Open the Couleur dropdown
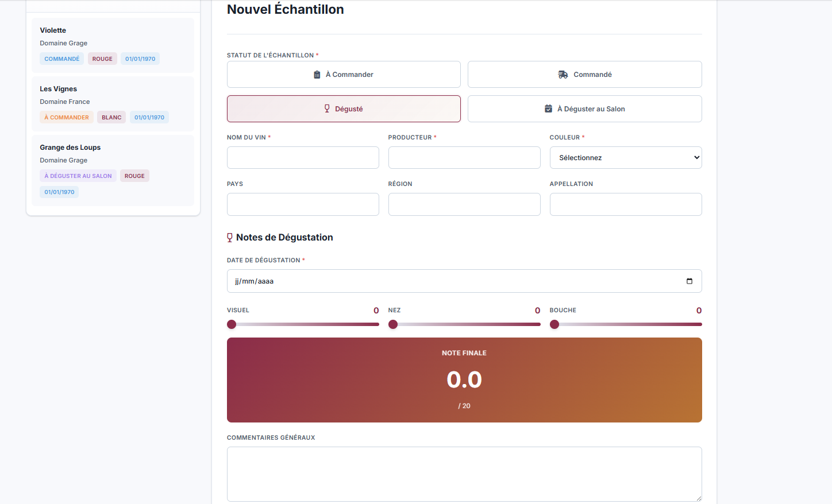Screen dimensions: 832x504 coord(625,158)
